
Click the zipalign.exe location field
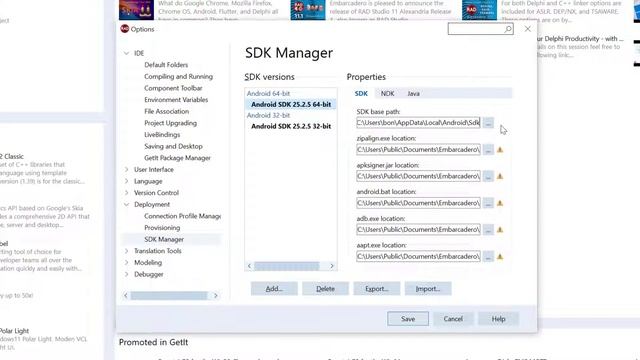[418, 150]
